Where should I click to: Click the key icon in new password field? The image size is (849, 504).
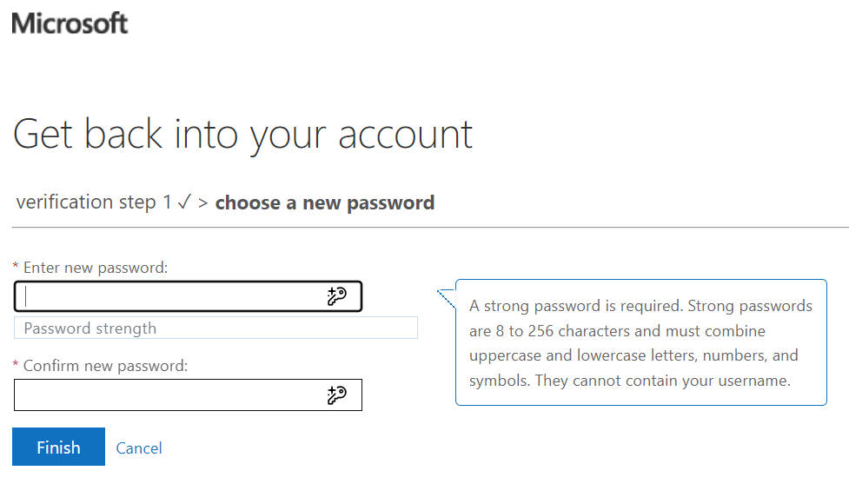(x=336, y=297)
